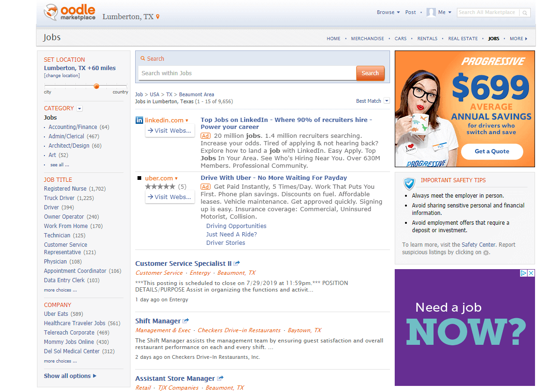The width and height of the screenshot is (557, 392).
Task: Filter by Del Sol Medical Center company
Action: click(72, 351)
